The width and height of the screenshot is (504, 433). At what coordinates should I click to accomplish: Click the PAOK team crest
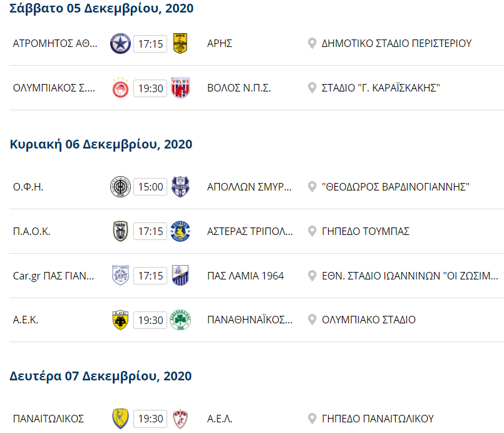click(120, 231)
